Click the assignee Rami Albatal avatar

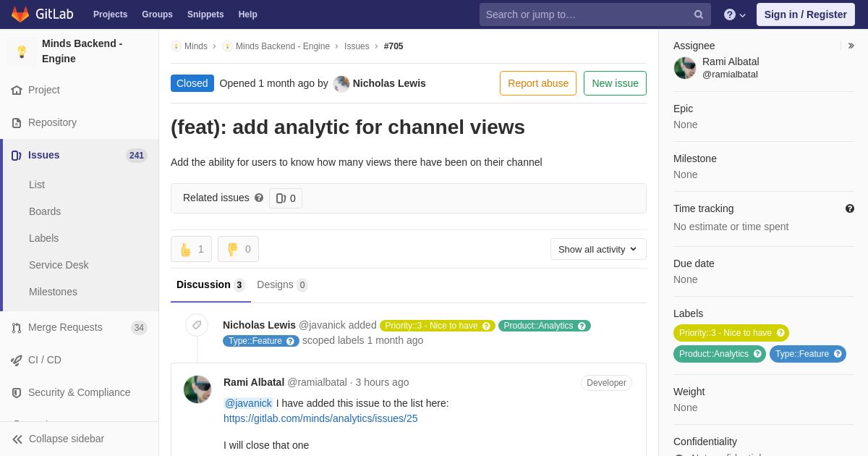(684, 68)
